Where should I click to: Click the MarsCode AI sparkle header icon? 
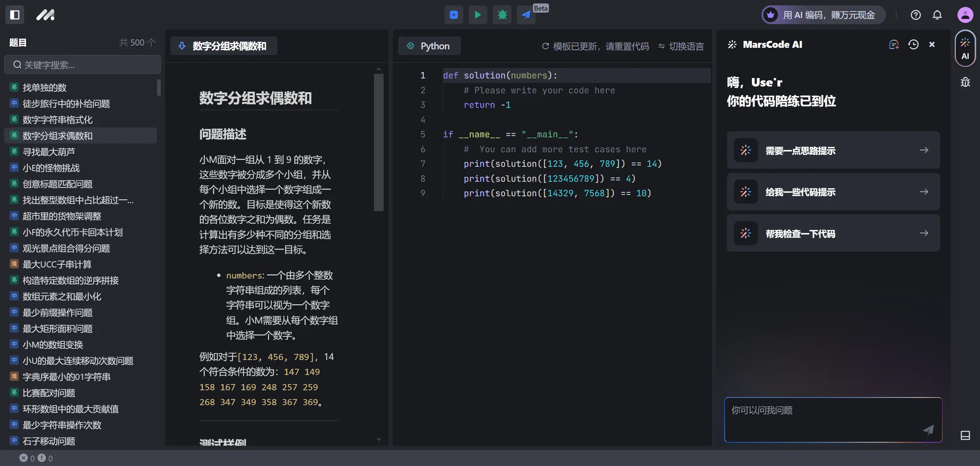coord(732,45)
